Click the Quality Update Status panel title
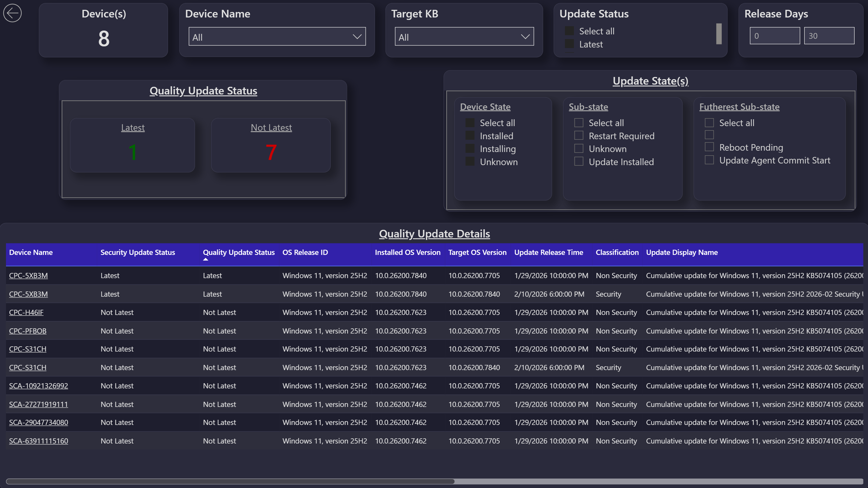This screenshot has height=488, width=868. click(x=203, y=91)
